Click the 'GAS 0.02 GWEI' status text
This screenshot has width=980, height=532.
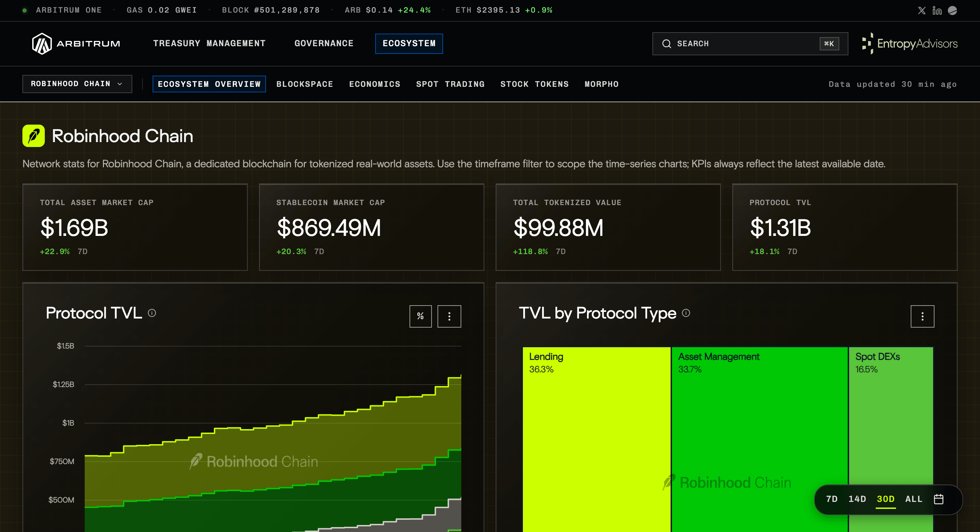coord(162,10)
